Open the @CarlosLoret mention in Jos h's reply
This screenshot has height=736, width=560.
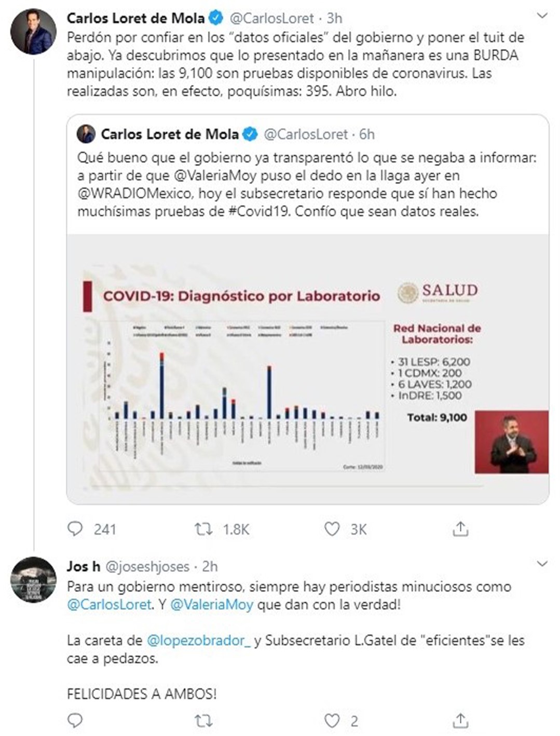110,605
